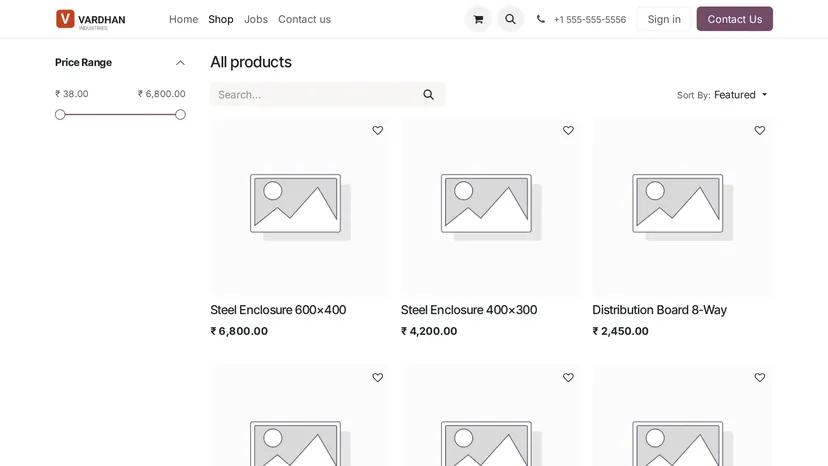Open Steel Enclosure 600×400 product title
This screenshot has height=466, width=828.
(278, 310)
